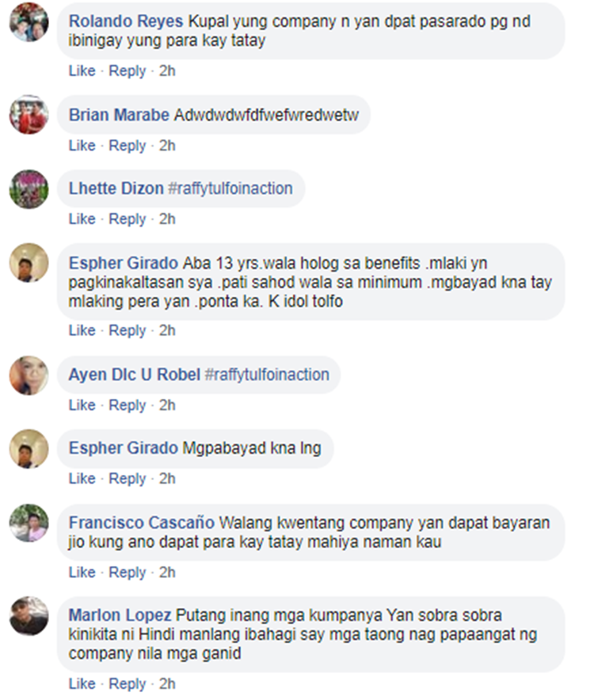The image size is (594, 700).
Task: Open Lhette Dizon's flower profile picture
Action: coord(29,189)
